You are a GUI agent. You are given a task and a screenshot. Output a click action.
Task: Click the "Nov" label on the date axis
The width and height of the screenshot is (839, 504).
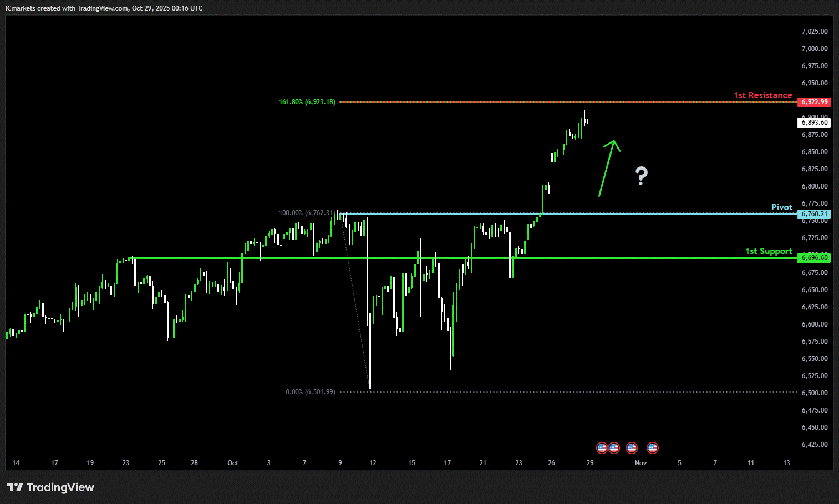click(x=640, y=463)
